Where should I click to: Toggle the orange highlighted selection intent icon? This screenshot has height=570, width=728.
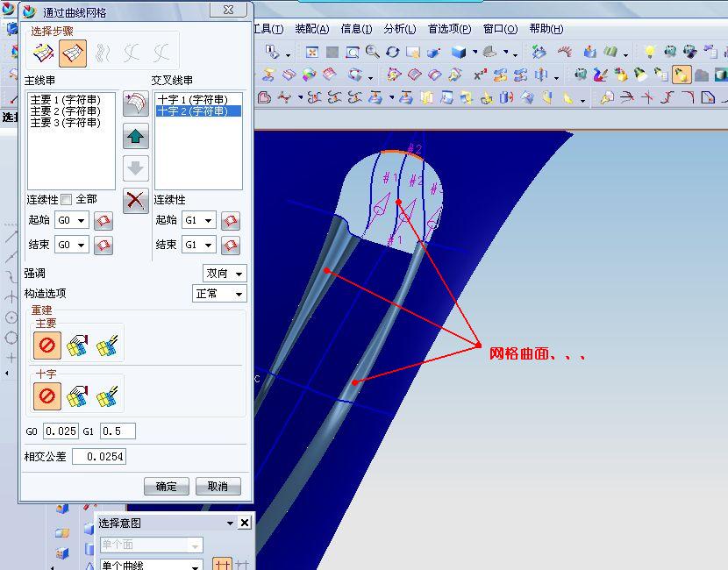tap(222, 564)
